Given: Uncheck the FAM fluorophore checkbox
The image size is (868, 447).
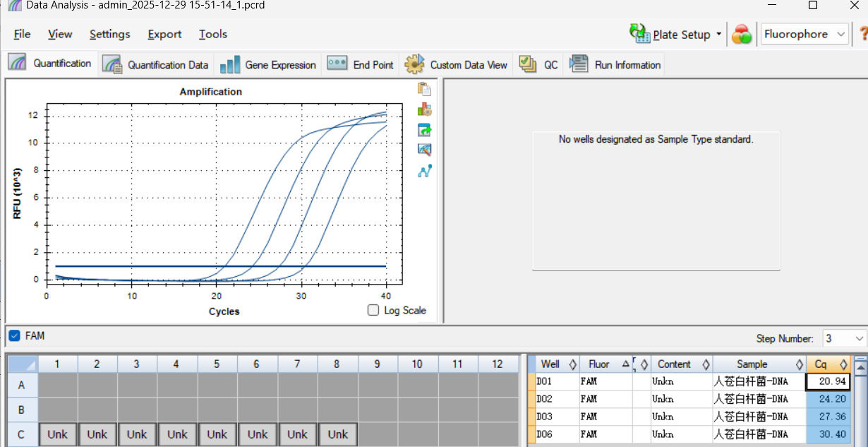Looking at the screenshot, I should click(x=14, y=335).
